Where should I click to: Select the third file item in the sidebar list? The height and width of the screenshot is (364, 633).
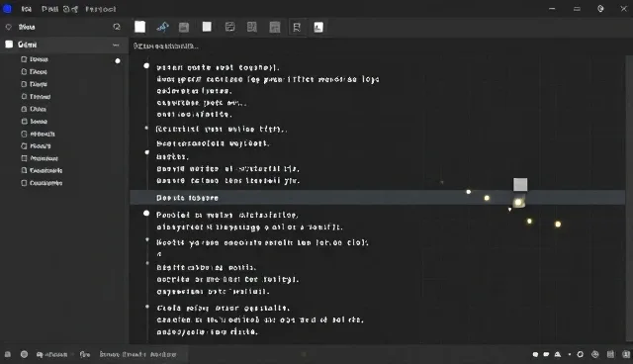(x=35, y=84)
